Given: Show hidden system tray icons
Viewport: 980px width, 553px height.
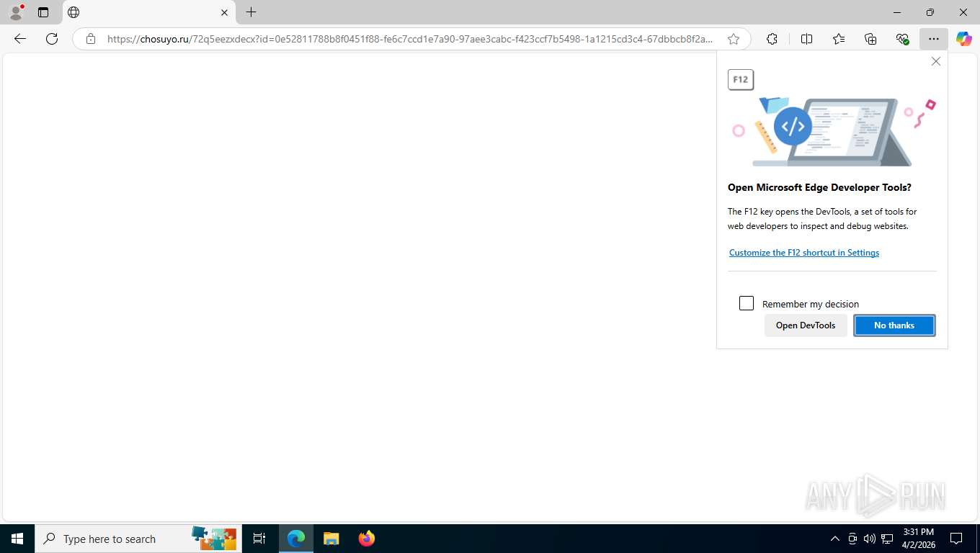Looking at the screenshot, I should [834, 539].
